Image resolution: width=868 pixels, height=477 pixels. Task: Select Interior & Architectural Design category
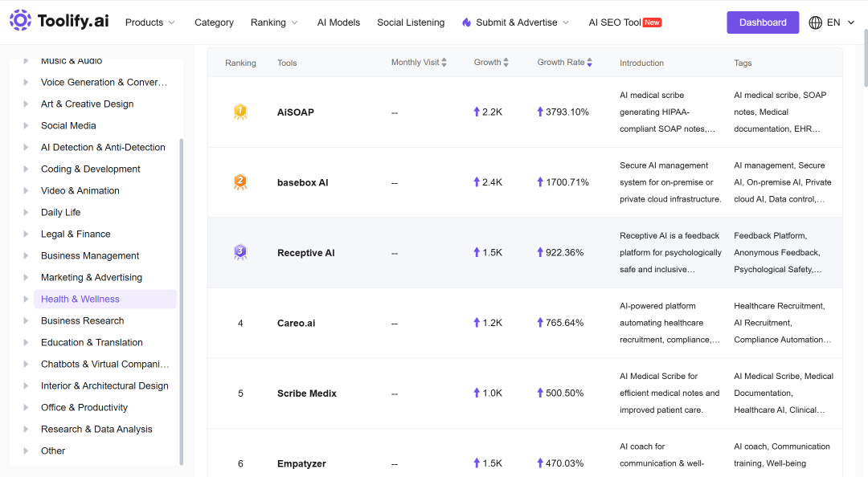pyautogui.click(x=104, y=385)
